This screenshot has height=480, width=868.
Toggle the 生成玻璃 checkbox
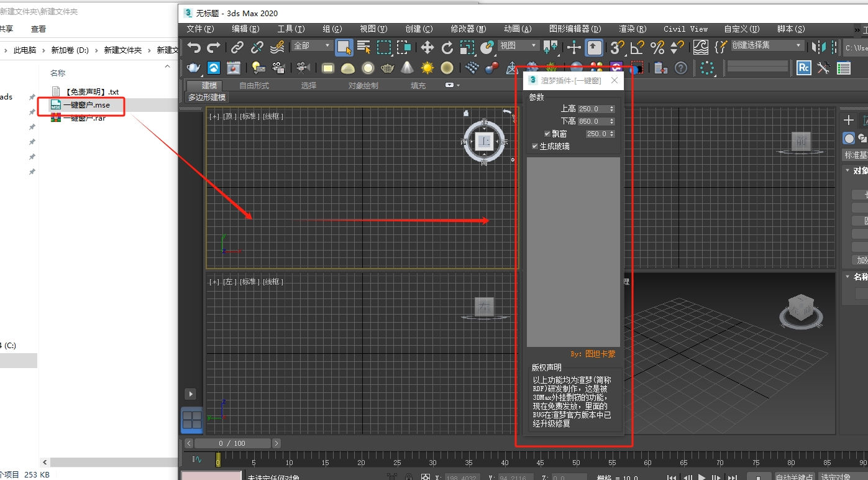pos(535,146)
